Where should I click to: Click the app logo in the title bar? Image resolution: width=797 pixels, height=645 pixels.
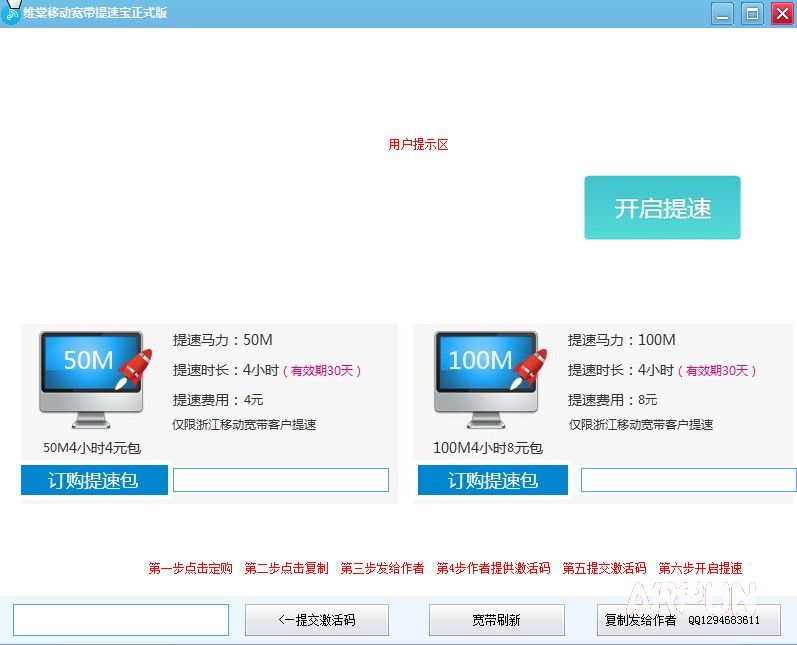pos(12,12)
